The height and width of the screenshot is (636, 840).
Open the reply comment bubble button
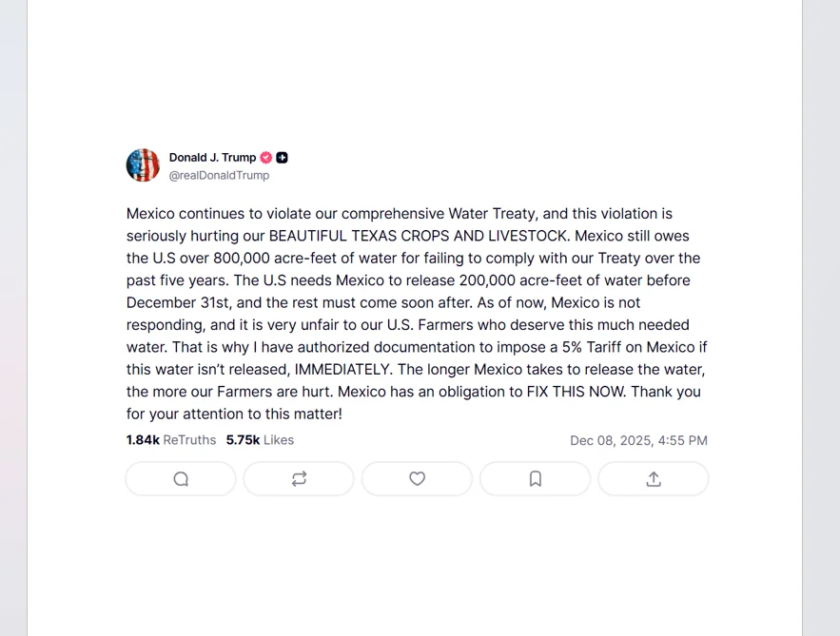[x=181, y=478]
